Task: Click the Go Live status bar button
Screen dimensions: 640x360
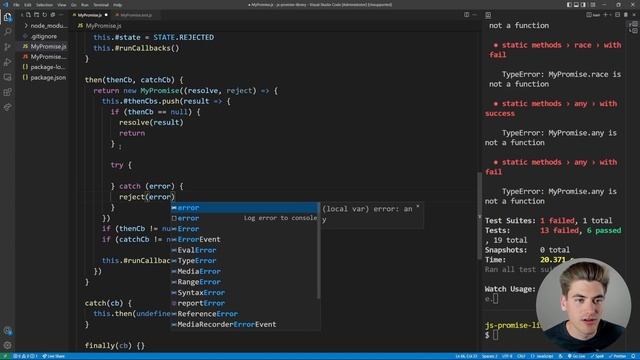Action: [576, 356]
